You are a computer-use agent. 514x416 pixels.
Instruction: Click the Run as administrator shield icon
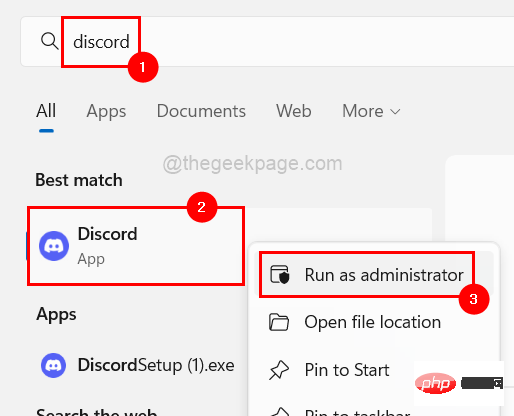tap(280, 275)
